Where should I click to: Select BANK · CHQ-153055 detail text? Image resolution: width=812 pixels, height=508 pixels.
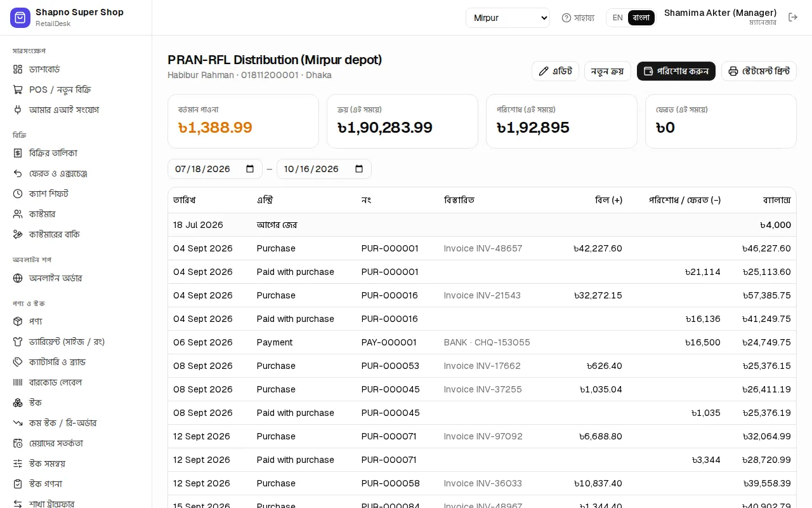point(487,342)
